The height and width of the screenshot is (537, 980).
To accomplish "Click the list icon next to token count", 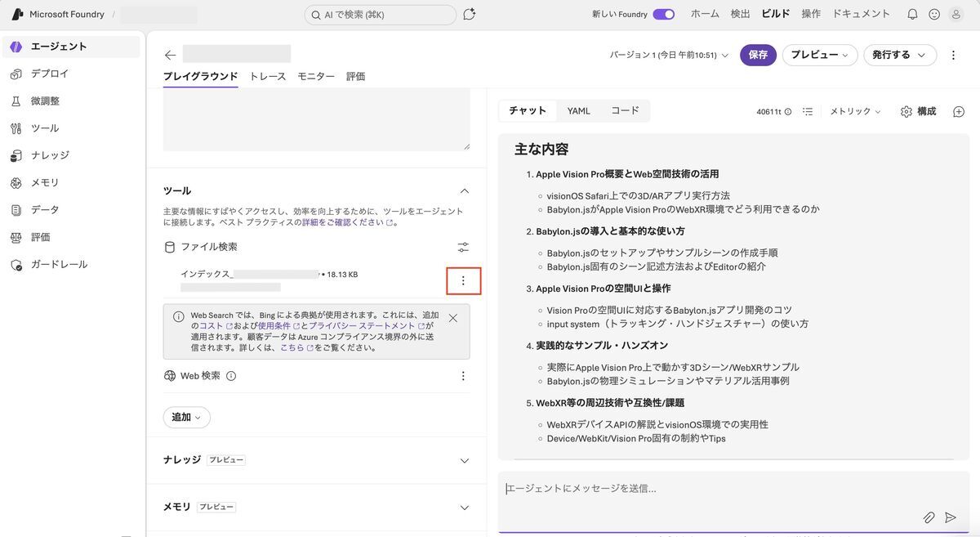I will pyautogui.click(x=808, y=111).
